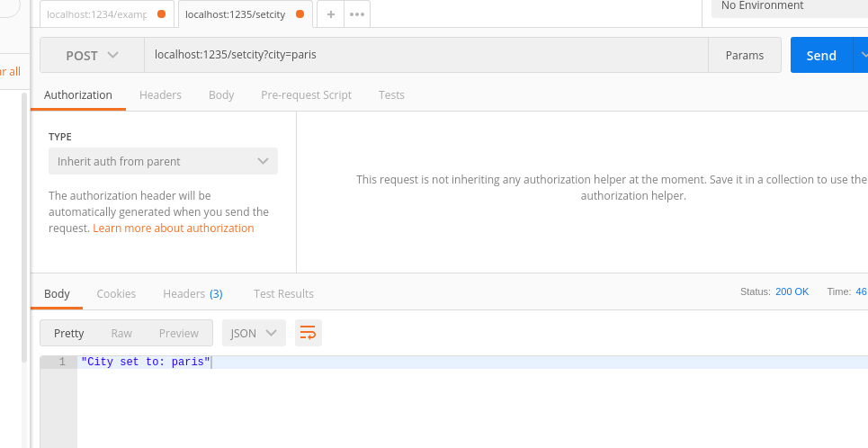The width and height of the screenshot is (868, 448).
Task: Open the request Headers tab
Action: pos(160,94)
